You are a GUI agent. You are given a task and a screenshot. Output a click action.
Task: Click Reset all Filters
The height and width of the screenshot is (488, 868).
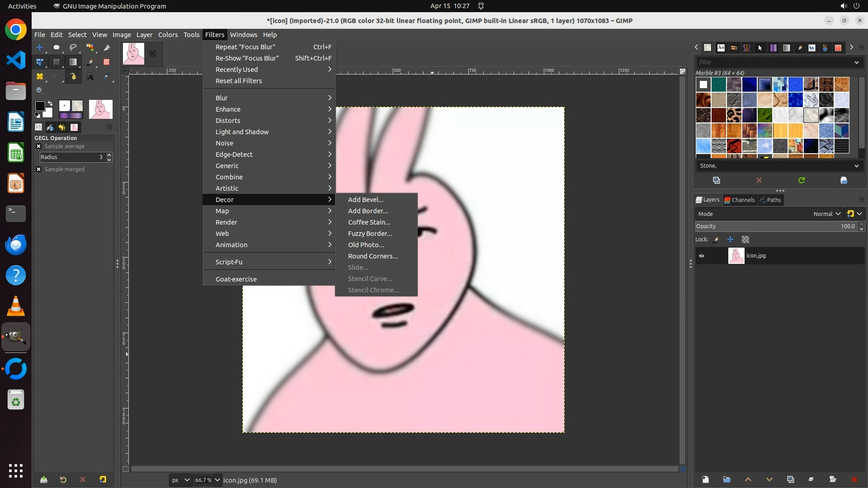point(239,81)
